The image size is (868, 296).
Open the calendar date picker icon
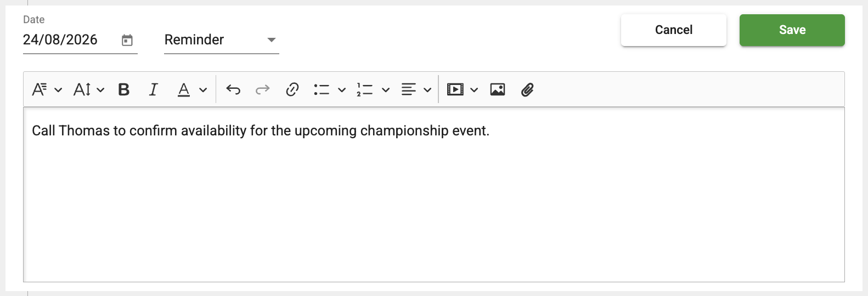tap(127, 40)
